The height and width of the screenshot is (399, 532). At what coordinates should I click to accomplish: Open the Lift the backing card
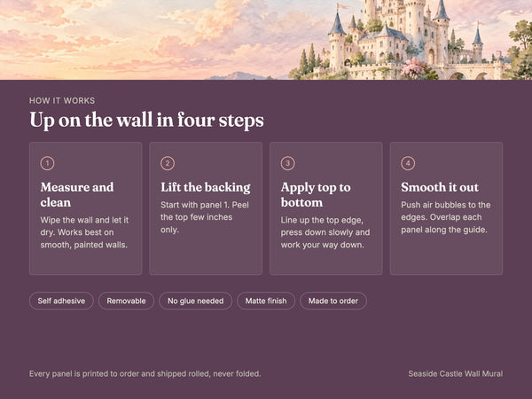coord(206,208)
